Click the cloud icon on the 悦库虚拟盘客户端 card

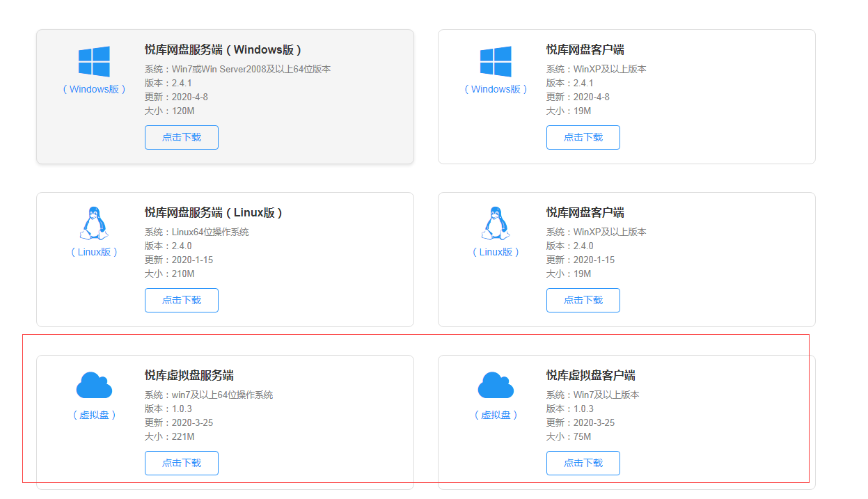click(x=496, y=385)
